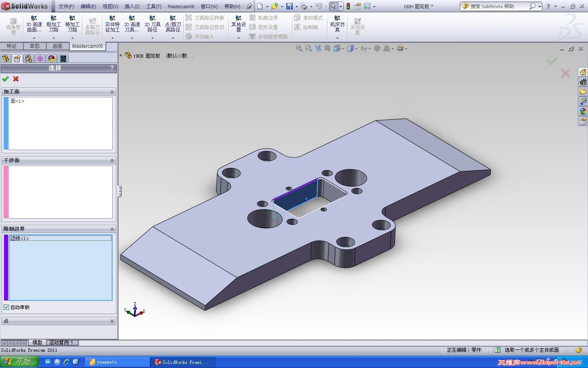Click the Rebuild traffic light icon
Viewport: 588px width, 368px height.
click(348, 6)
